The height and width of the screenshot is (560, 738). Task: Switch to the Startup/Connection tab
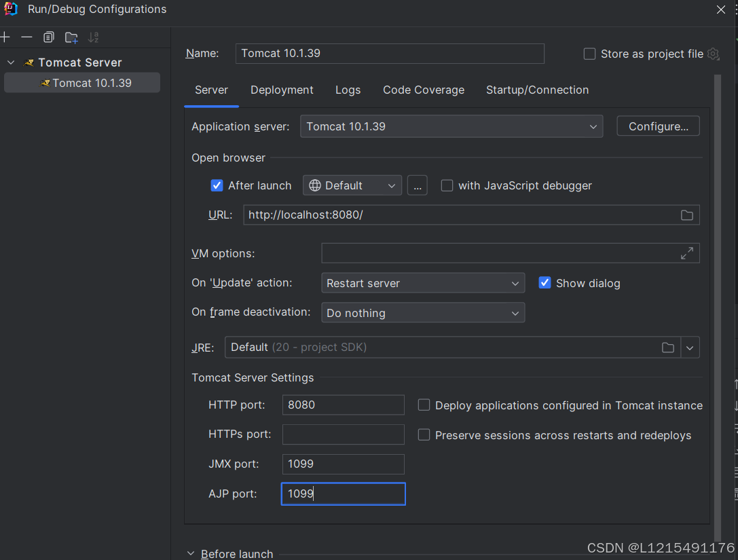[537, 90]
